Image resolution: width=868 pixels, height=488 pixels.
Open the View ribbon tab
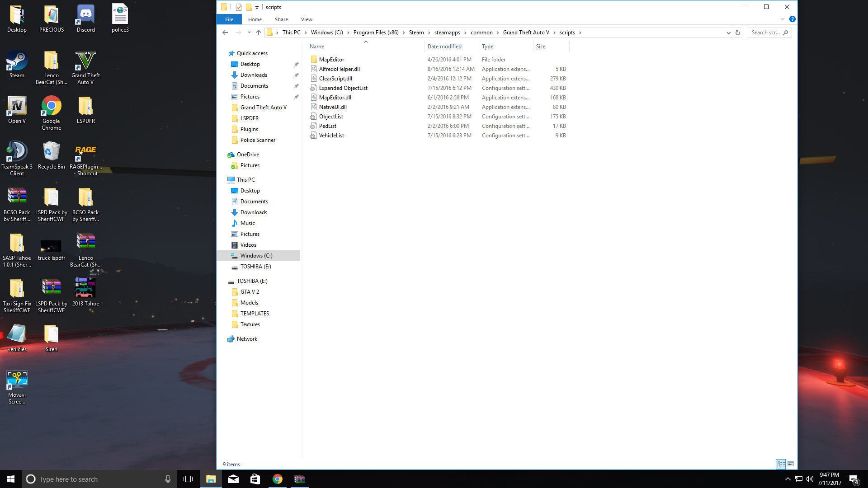[307, 19]
